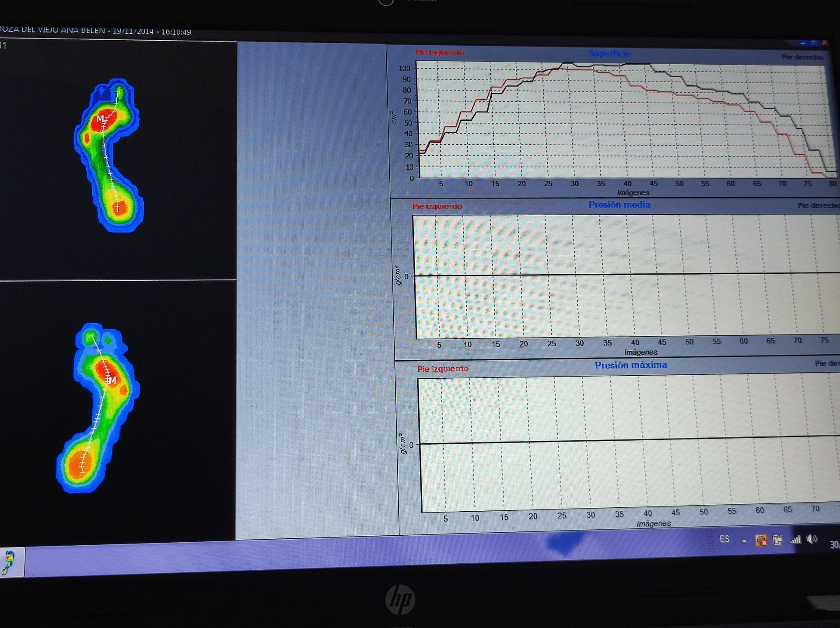
Task: Click Pie izquierdo label in Presión media chart
Action: click(437, 206)
